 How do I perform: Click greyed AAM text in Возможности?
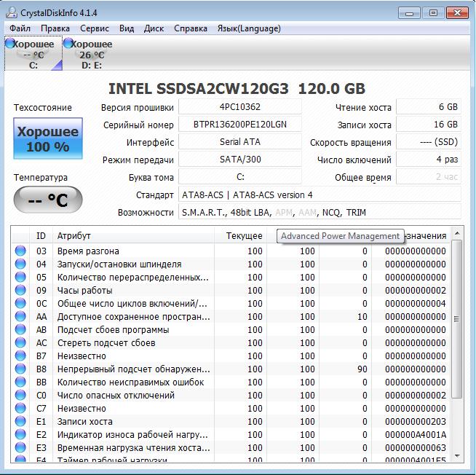(x=308, y=213)
